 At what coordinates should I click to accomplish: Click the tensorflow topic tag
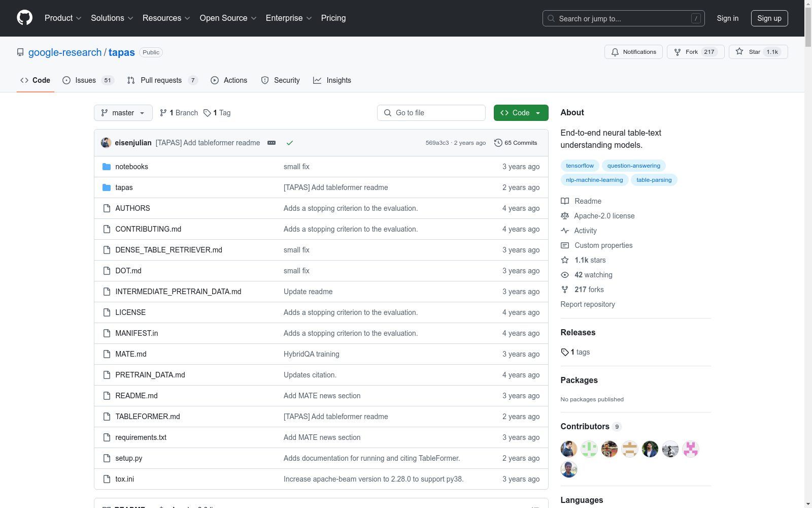(x=580, y=166)
